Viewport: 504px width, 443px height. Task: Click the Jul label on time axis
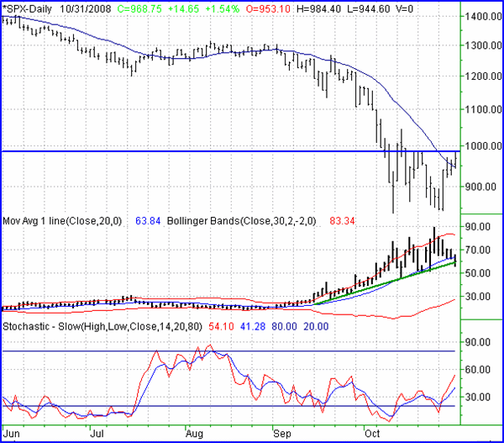(x=97, y=434)
